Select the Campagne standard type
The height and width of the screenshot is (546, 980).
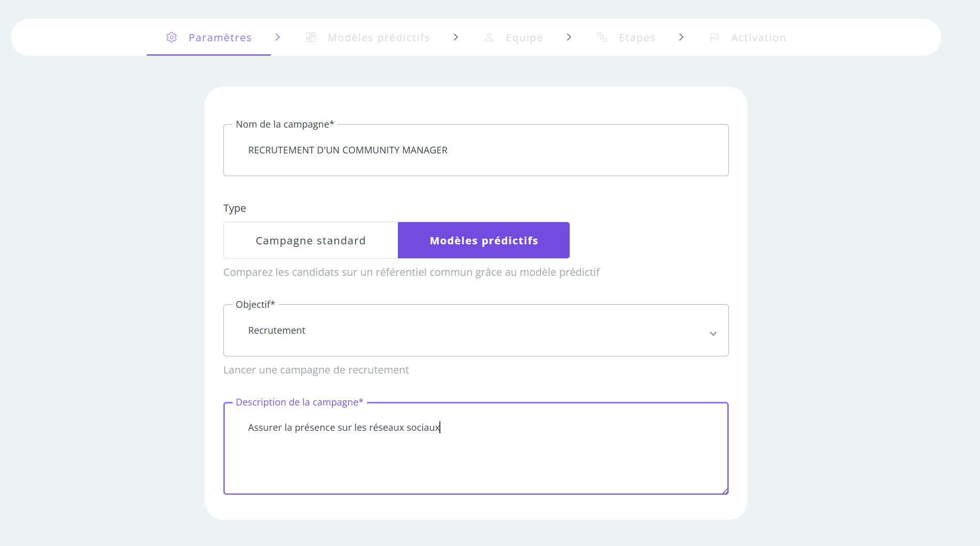click(311, 240)
